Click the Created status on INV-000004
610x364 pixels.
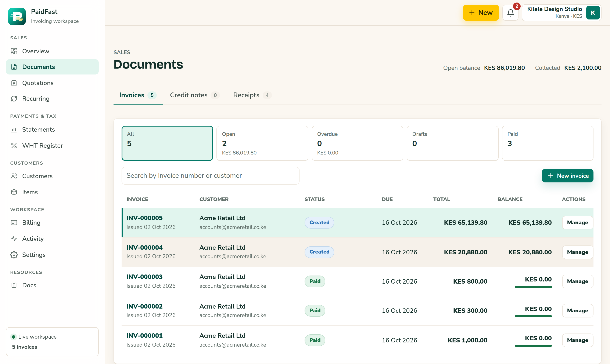click(319, 252)
